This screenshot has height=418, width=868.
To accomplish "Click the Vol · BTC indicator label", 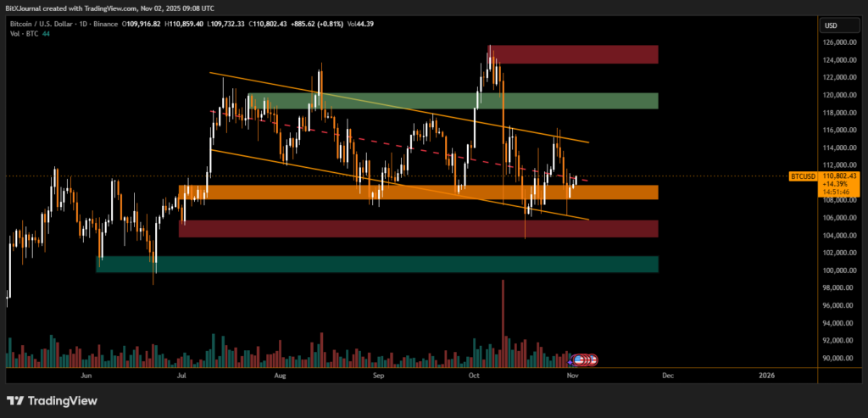I will pyautogui.click(x=23, y=35).
